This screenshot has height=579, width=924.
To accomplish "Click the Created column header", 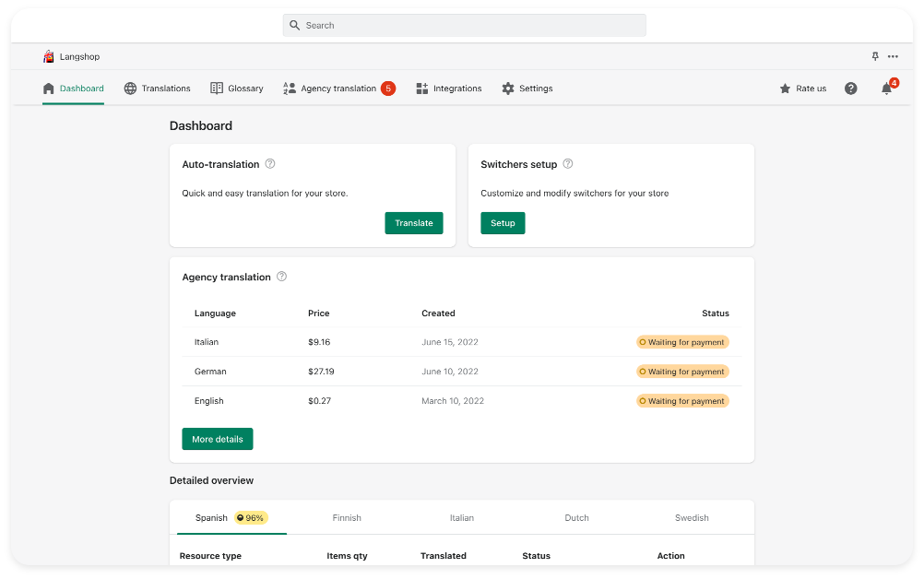I will tap(438, 313).
